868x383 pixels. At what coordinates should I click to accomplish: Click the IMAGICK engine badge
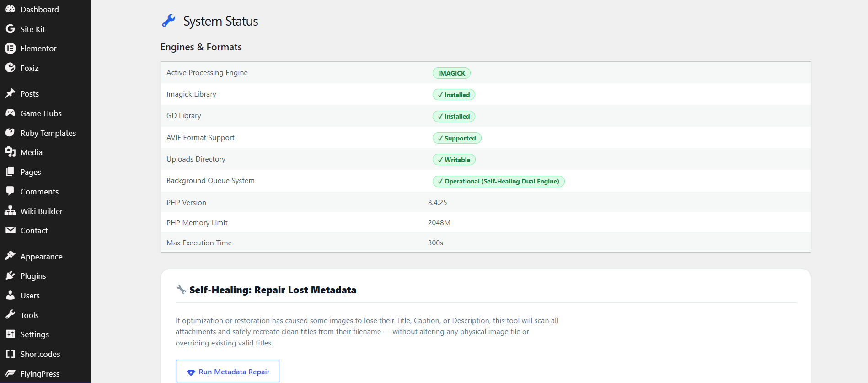(x=451, y=73)
